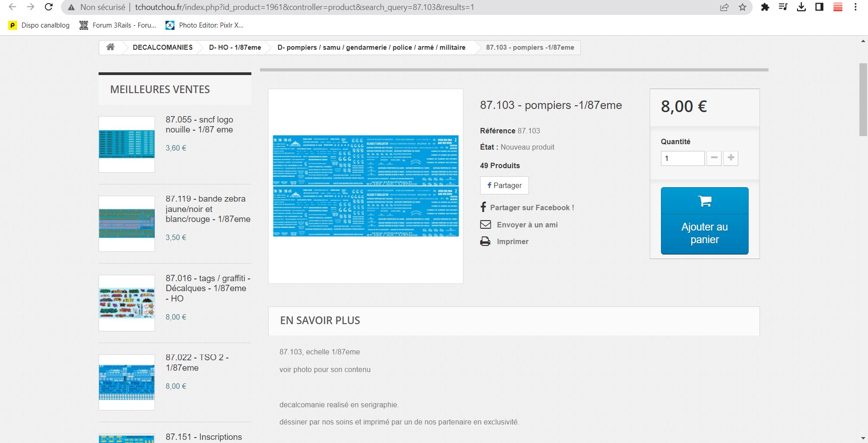Click the quantity input field
This screenshot has height=443, width=868.
pos(682,159)
